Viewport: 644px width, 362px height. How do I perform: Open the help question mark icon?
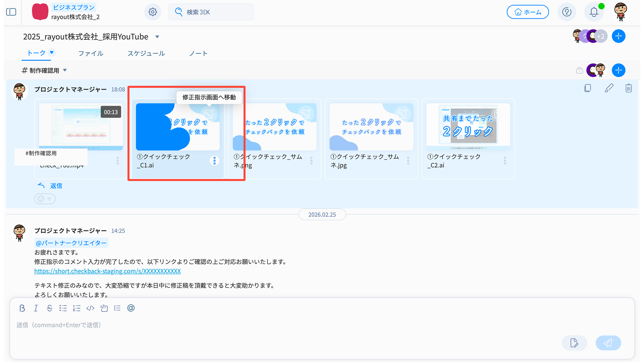point(567,12)
